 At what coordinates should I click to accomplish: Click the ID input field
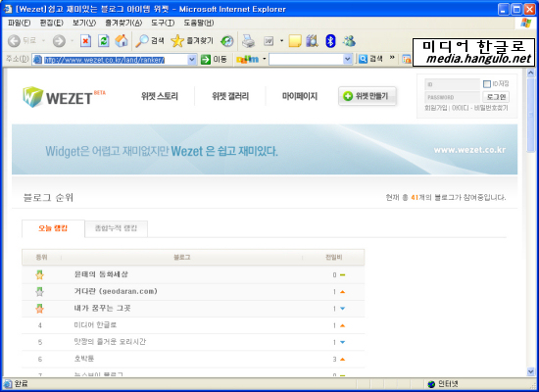(453, 84)
